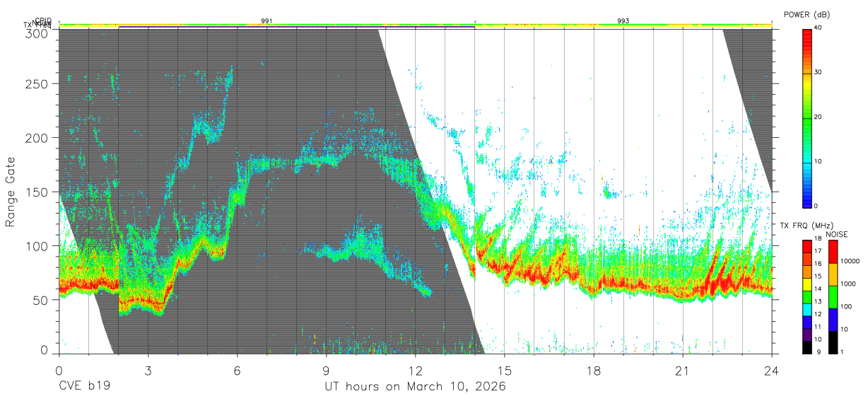This screenshot has height=401, width=868.
Task: Click the '20' label on POWER scale
Action: pyautogui.click(x=818, y=117)
